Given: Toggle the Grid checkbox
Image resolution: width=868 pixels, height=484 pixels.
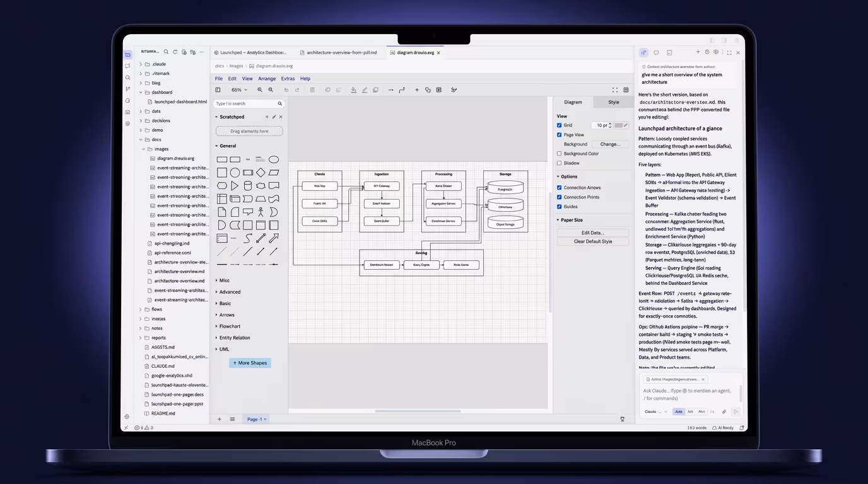Looking at the screenshot, I should click(559, 125).
